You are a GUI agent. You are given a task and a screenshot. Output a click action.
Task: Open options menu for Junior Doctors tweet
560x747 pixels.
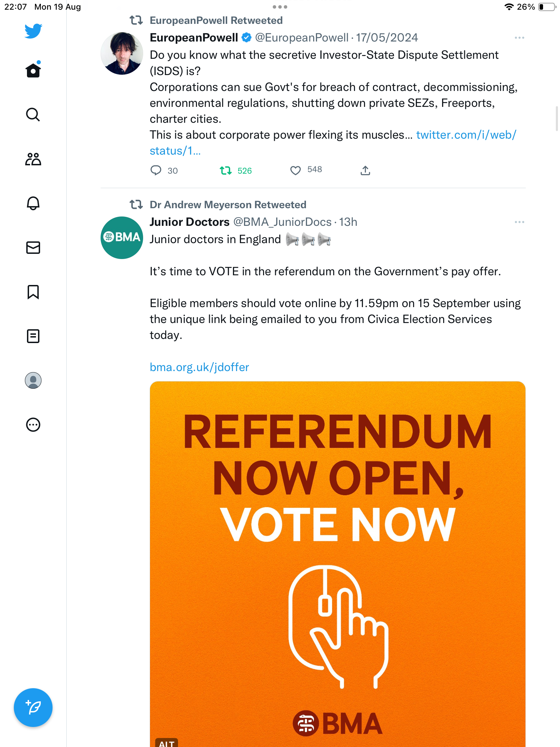520,222
